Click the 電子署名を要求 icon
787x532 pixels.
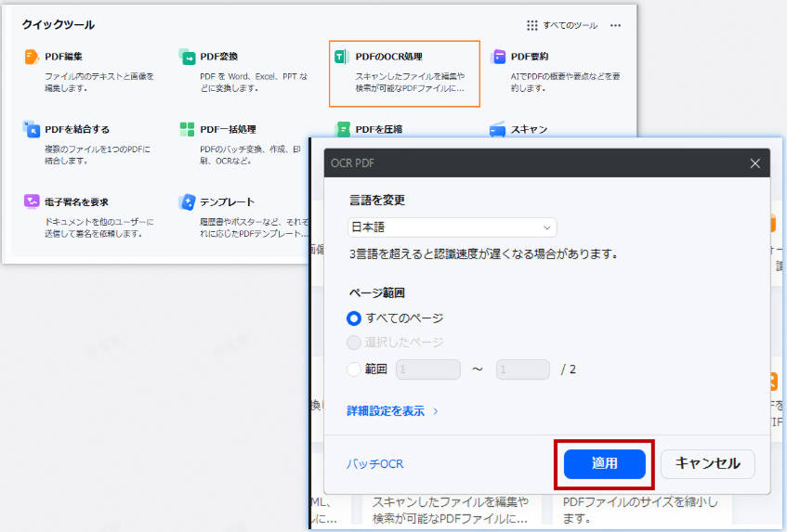[32, 201]
